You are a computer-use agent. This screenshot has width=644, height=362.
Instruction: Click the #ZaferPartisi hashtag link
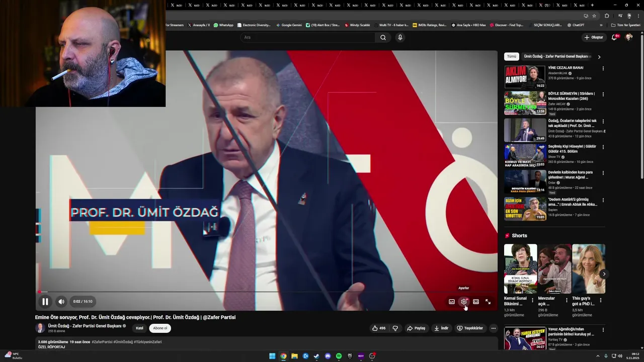[x=102, y=342]
